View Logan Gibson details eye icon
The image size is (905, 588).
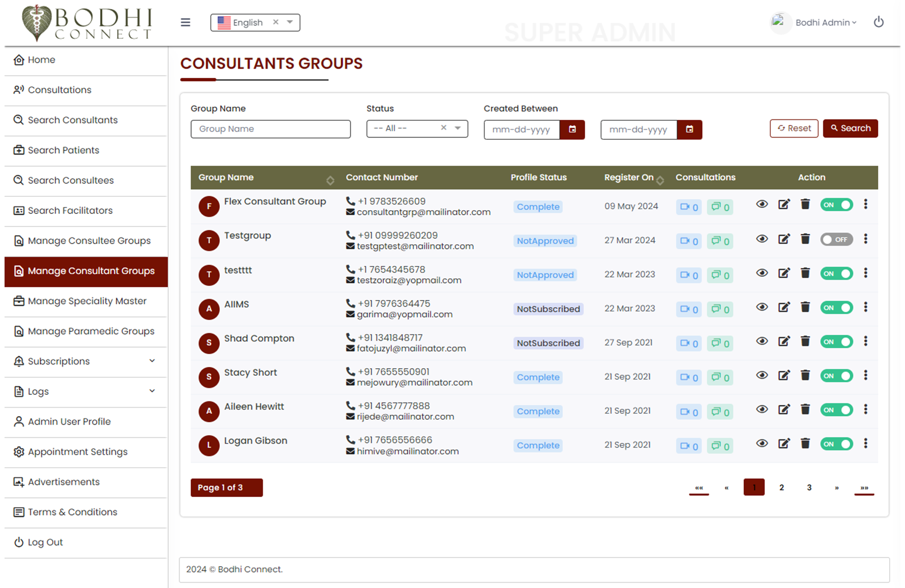(762, 443)
